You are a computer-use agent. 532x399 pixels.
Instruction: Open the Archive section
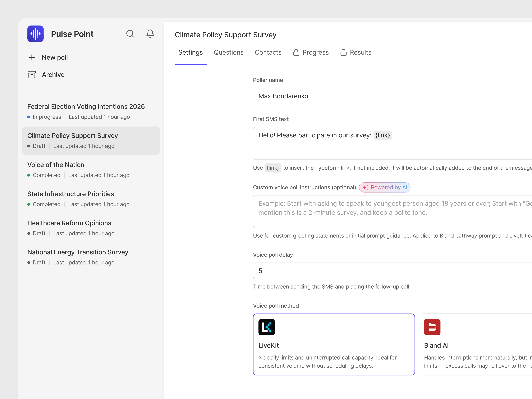click(46, 75)
